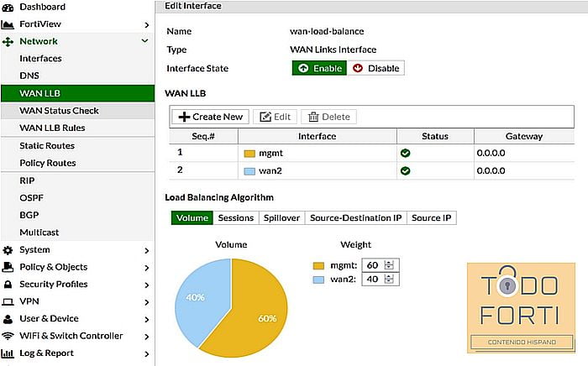Collapse the Network menu section
Image resolution: width=588 pixels, height=366 pixels.
pyautogui.click(x=145, y=41)
